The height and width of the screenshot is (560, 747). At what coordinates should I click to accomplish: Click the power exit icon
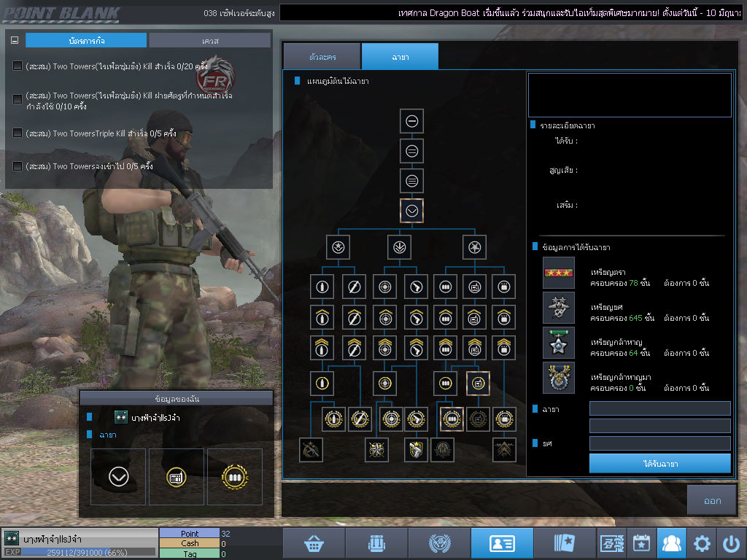pyautogui.click(x=731, y=543)
